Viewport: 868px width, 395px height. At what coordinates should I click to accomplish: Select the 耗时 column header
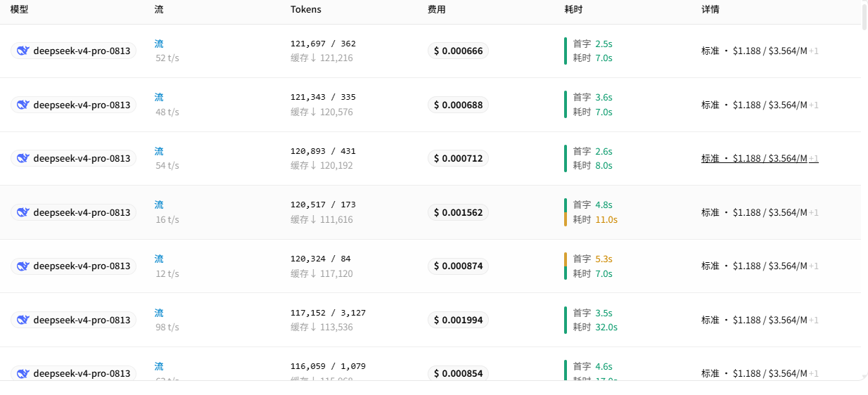[x=573, y=10]
